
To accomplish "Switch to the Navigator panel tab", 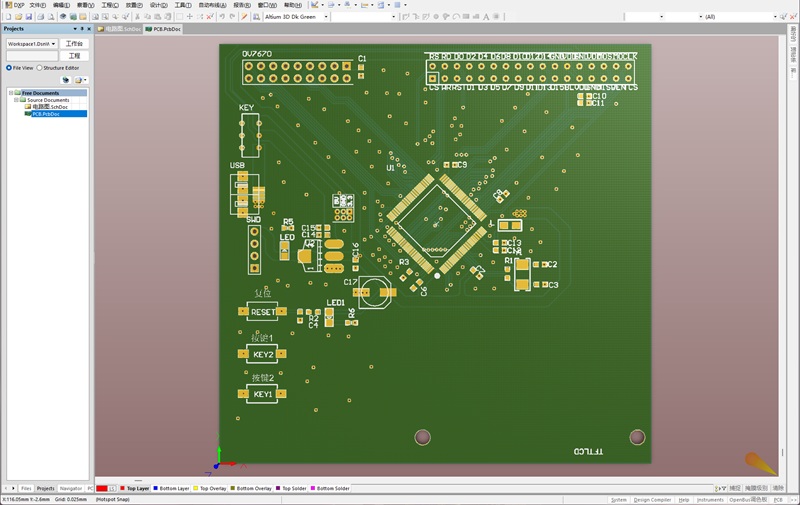I will pos(70,488).
